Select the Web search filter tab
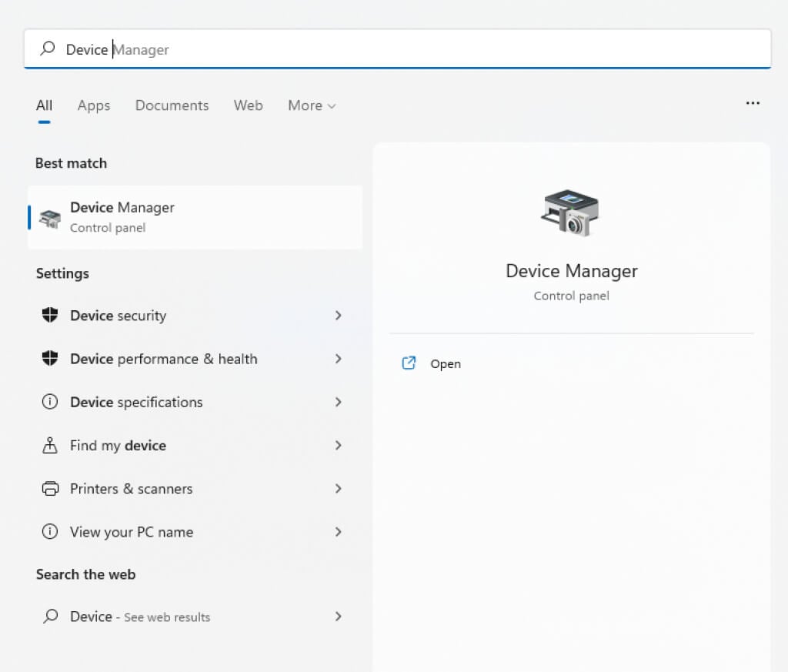Image resolution: width=788 pixels, height=672 pixels. (248, 105)
